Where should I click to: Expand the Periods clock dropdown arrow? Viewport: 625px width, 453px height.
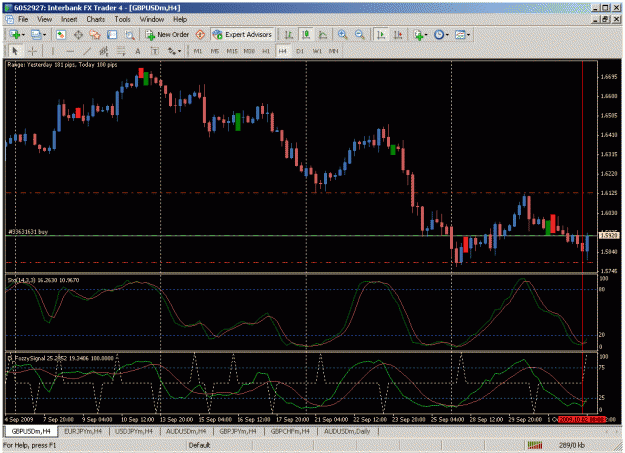tap(447, 35)
